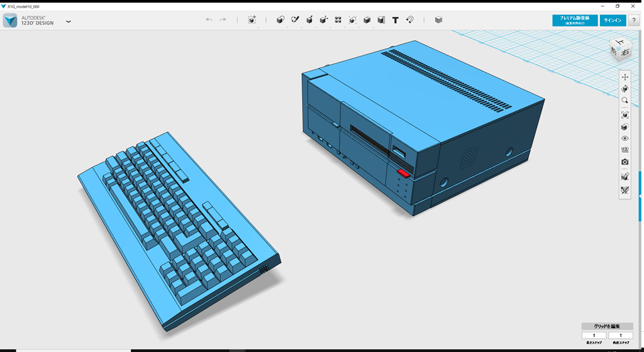Select the Text tool
The height and width of the screenshot is (352, 644).
point(395,20)
